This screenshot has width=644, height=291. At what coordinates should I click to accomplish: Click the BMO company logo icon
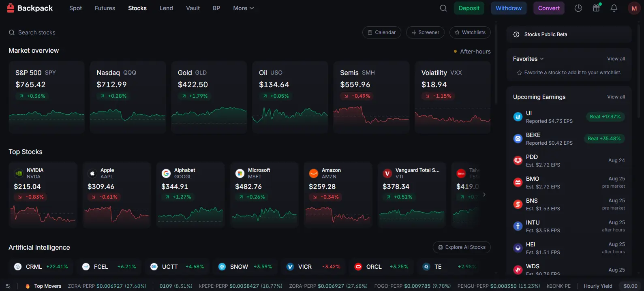518,182
